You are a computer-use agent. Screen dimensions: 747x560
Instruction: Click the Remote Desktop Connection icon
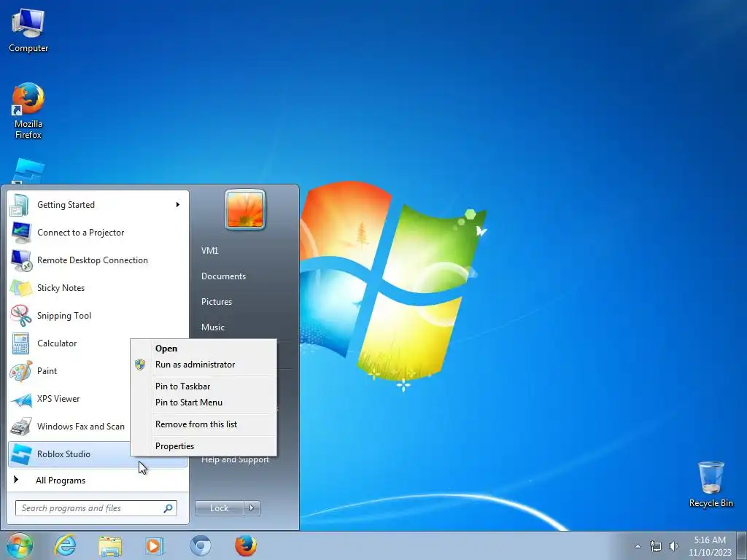click(20, 260)
